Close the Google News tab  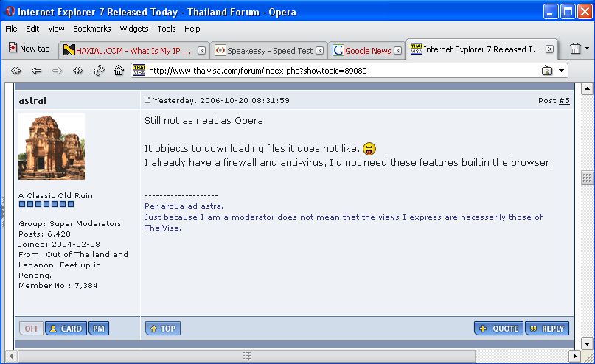397,51
